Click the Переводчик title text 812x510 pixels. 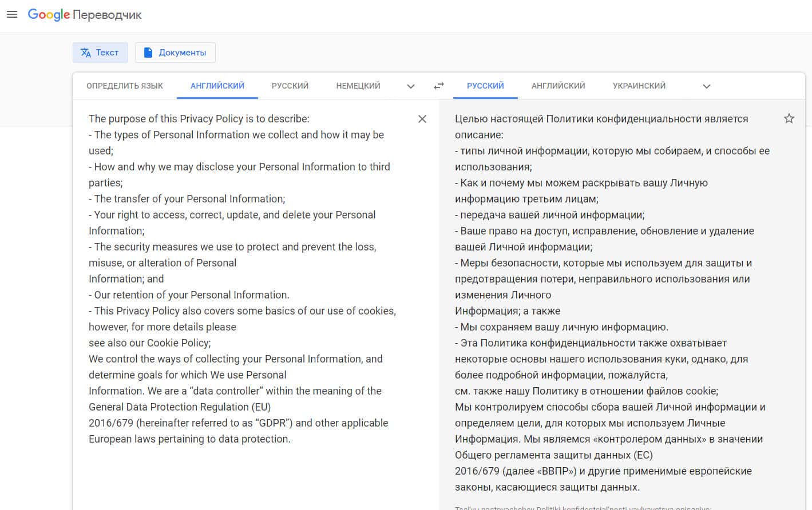coord(107,15)
